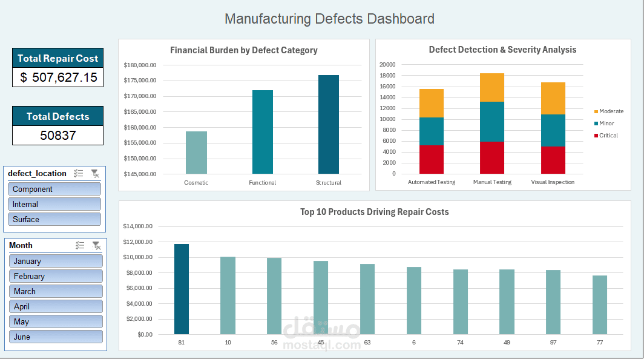Click the Critical legend color swatch
Image resolution: width=644 pixels, height=359 pixels.
pos(596,136)
